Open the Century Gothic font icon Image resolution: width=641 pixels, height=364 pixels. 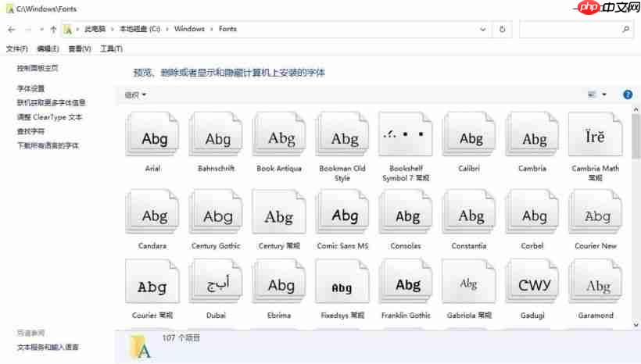point(216,212)
